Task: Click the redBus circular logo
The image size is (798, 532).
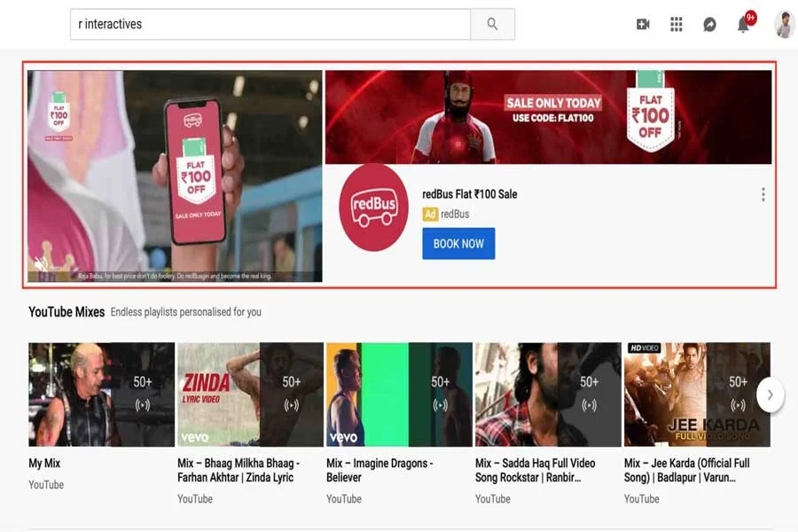Action: pyautogui.click(x=373, y=207)
